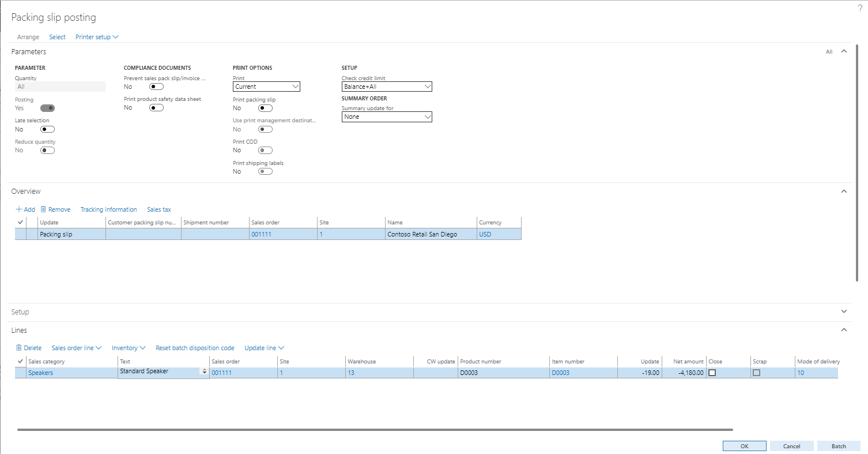Click the help question mark icon
Image resolution: width=868 pixels, height=454 pixels.
coord(860,8)
